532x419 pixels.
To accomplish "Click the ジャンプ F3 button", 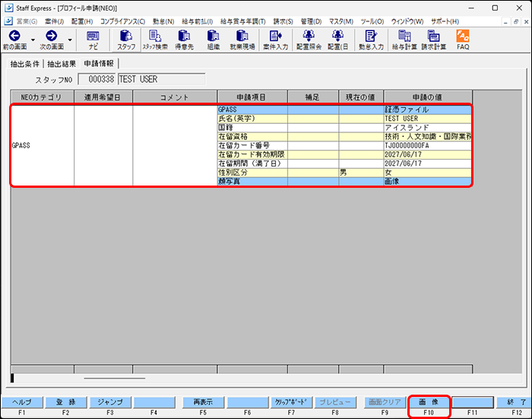I will [x=110, y=402].
